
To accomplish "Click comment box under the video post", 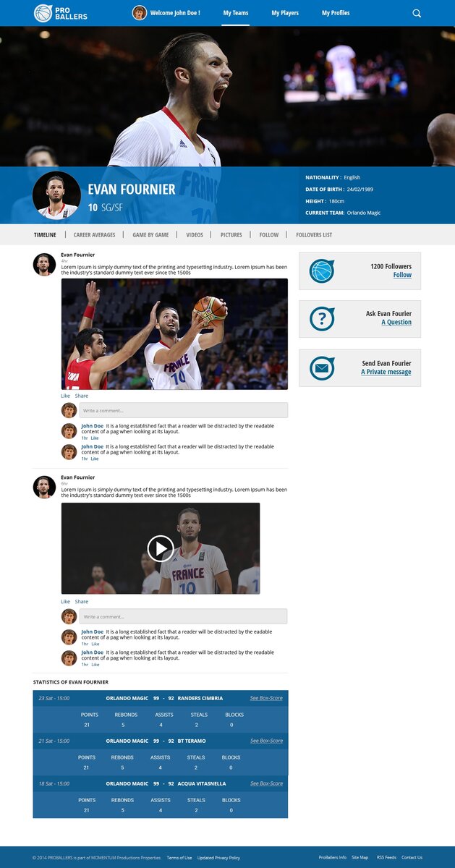I will [x=184, y=616].
